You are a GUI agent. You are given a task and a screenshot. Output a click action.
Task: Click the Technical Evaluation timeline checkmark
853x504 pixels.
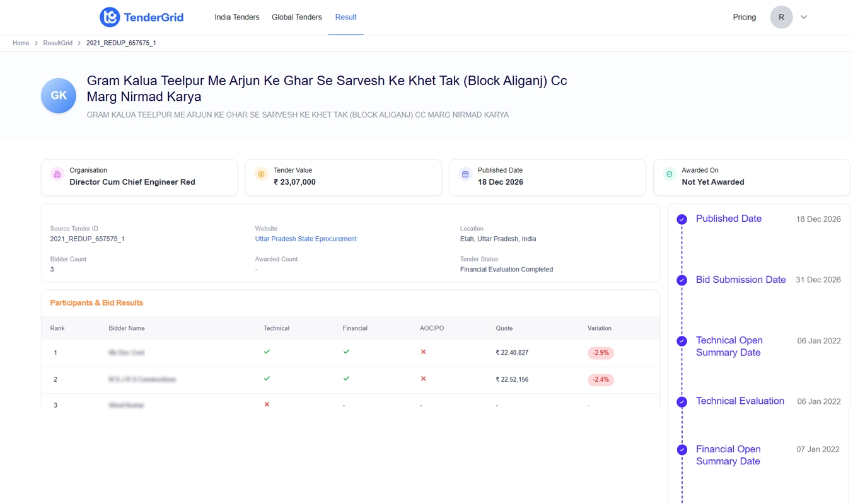682,402
